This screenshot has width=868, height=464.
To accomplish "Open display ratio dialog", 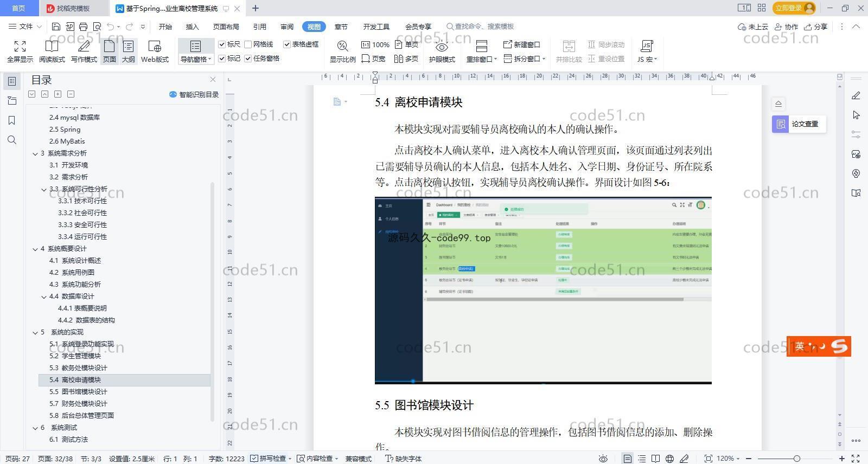I will click(342, 51).
